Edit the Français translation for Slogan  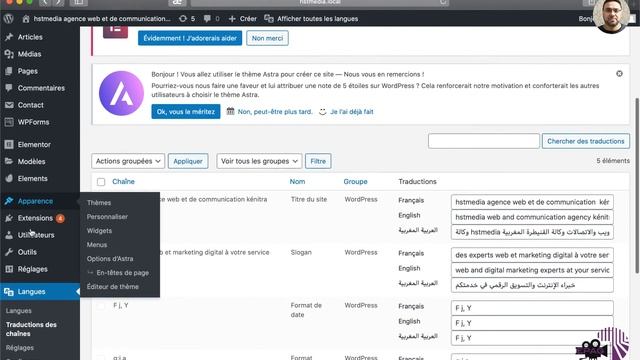tap(532, 255)
